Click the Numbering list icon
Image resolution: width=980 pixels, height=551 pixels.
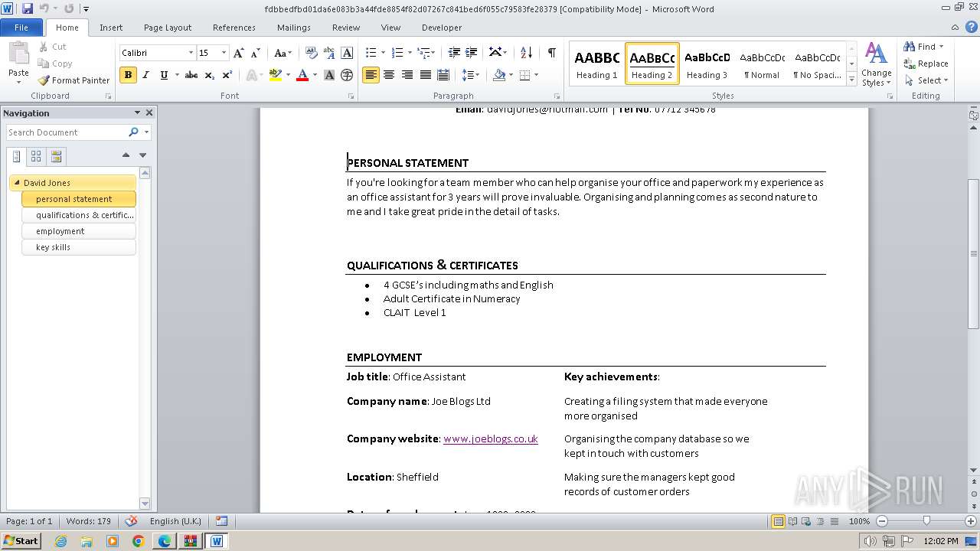tap(397, 53)
